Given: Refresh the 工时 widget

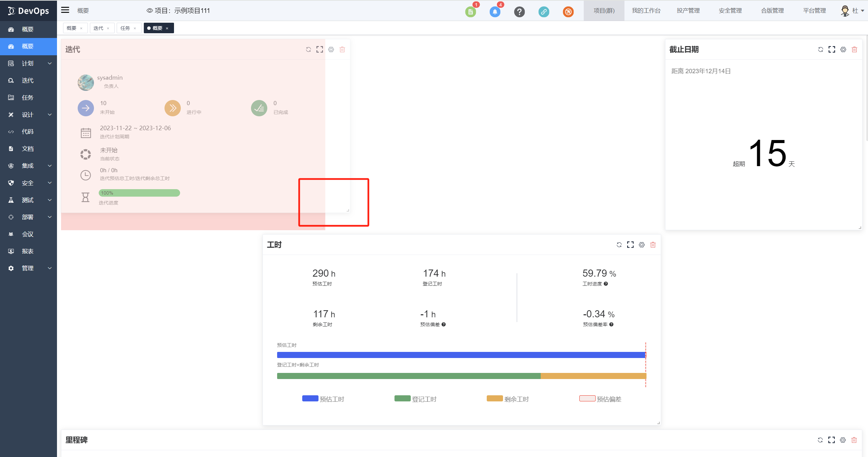Looking at the screenshot, I should tap(619, 245).
